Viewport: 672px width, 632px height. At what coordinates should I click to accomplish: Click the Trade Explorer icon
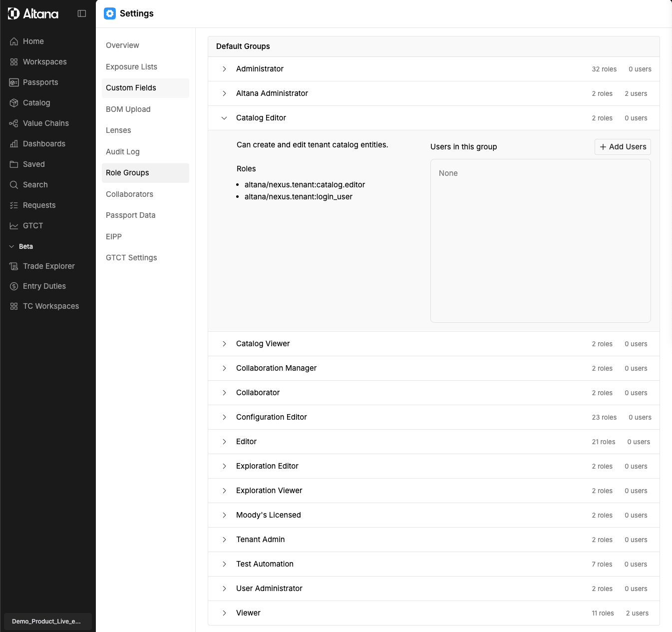(x=14, y=266)
